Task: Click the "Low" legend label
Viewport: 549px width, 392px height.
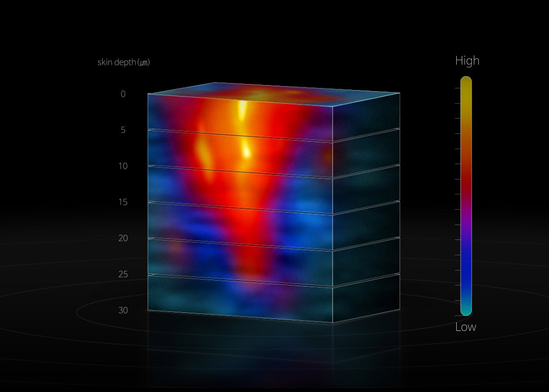Action: (x=466, y=327)
